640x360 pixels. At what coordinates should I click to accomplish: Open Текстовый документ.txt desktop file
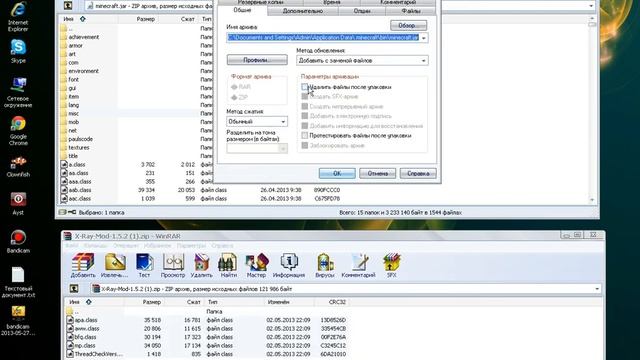click(18, 282)
